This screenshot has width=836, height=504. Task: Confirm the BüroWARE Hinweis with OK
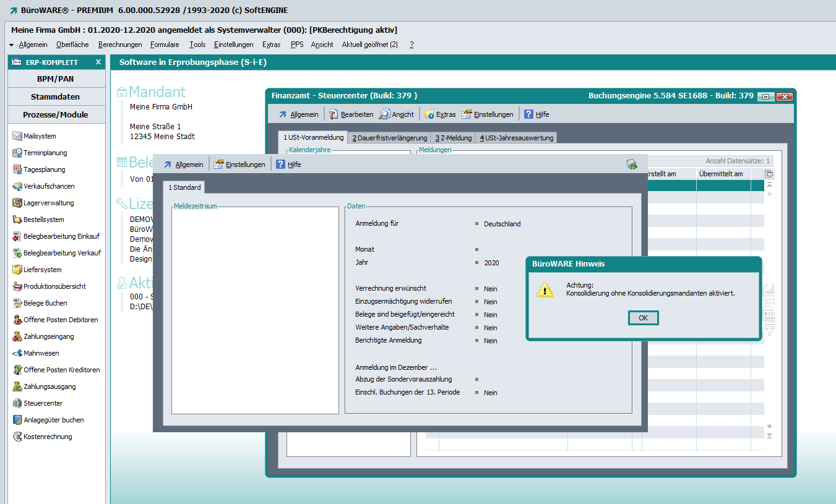click(x=643, y=318)
